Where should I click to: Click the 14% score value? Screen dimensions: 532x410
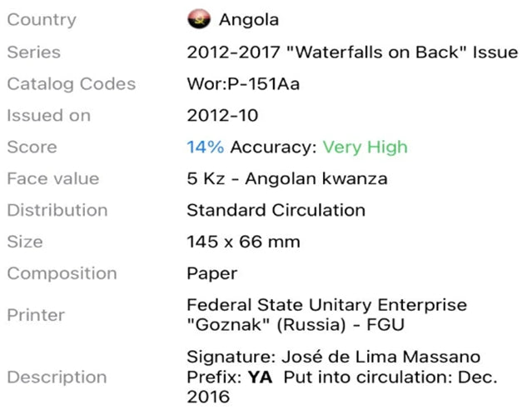tap(206, 147)
